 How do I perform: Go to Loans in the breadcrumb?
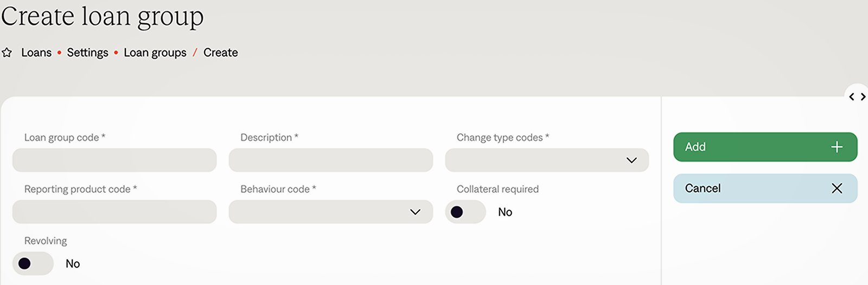36,53
